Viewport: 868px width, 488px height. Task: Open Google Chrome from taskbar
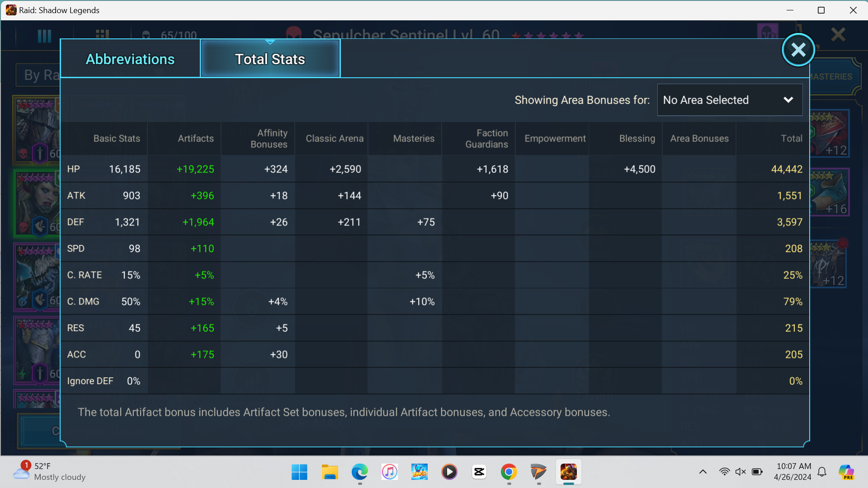tap(509, 472)
